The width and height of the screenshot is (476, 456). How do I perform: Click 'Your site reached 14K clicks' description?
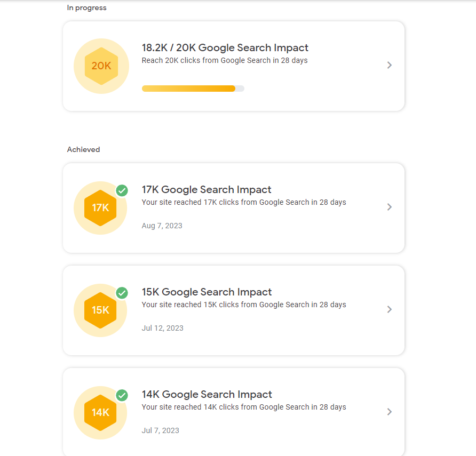point(243,407)
